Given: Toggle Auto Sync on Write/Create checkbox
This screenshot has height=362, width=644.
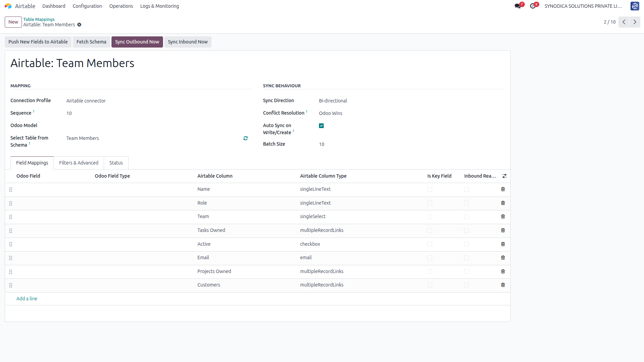Looking at the screenshot, I should (321, 126).
